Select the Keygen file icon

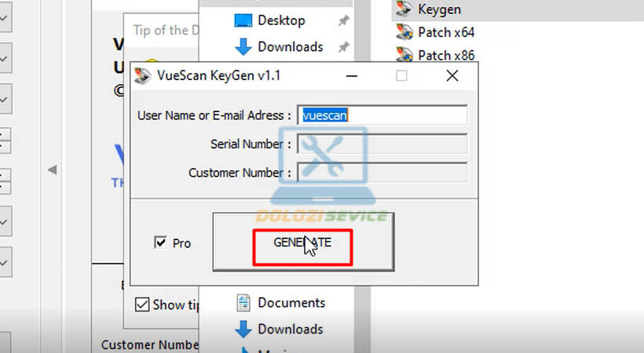pos(404,9)
